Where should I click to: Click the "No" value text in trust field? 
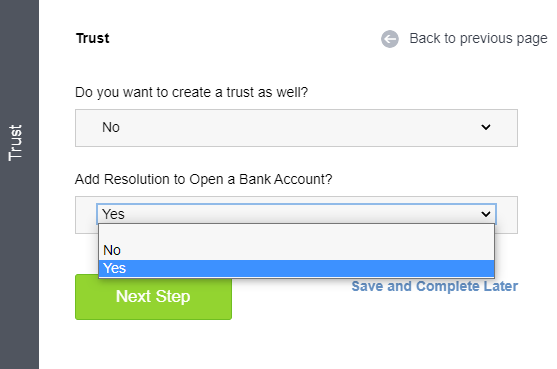point(111,127)
